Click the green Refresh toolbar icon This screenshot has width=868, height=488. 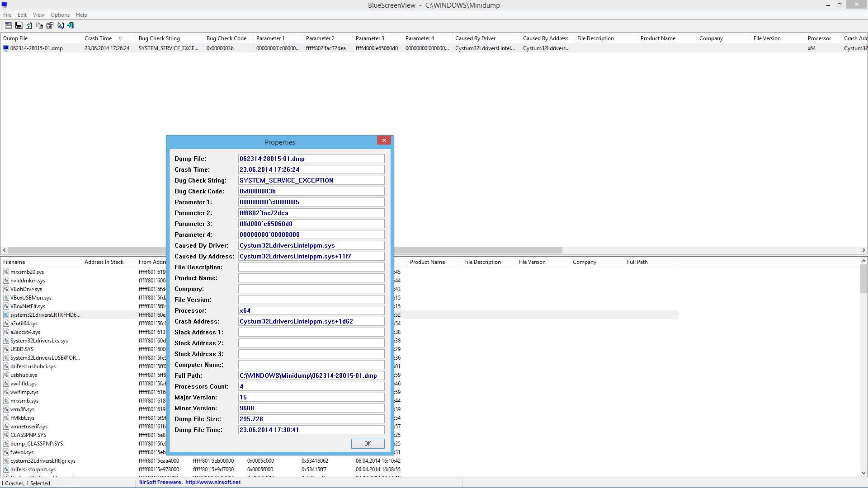click(29, 26)
